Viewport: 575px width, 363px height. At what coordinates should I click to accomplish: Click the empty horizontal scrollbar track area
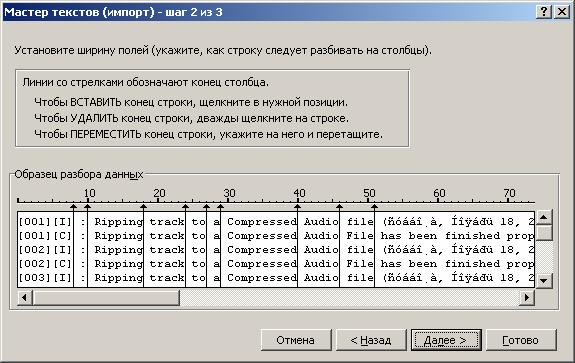pyautogui.click(x=349, y=297)
